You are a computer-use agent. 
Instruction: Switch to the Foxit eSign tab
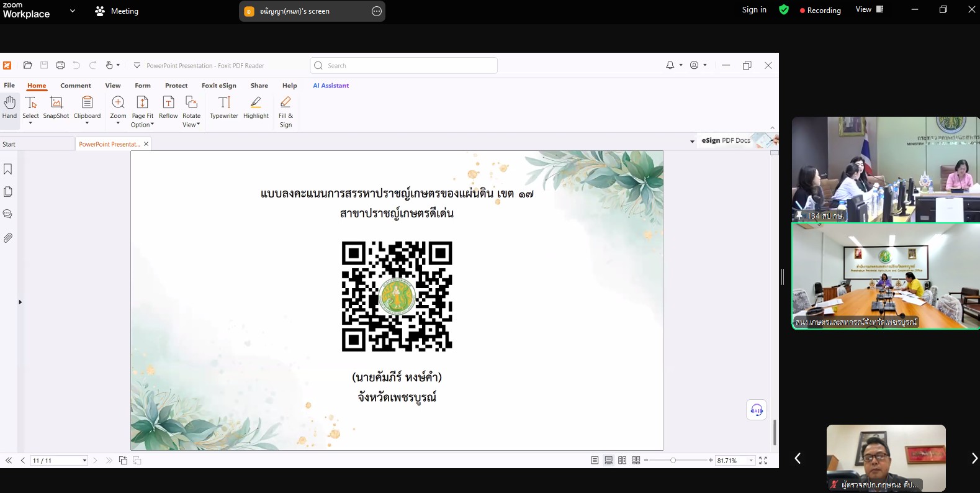[x=219, y=86]
